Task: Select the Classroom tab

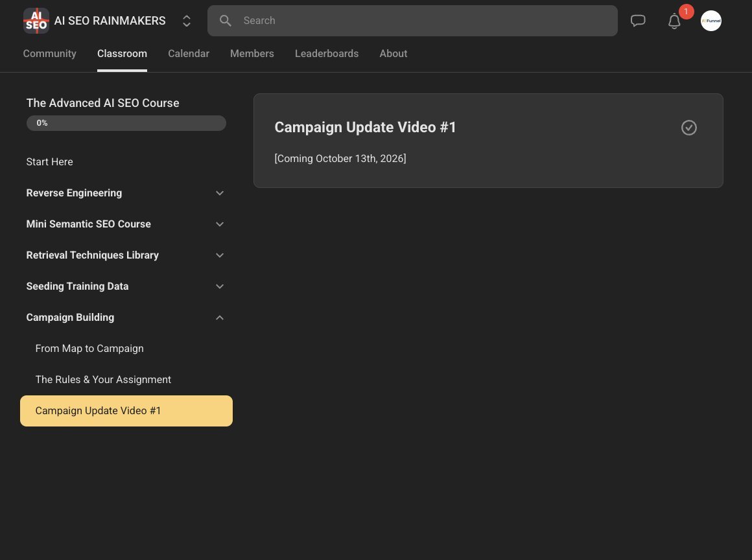Action: tap(122, 54)
